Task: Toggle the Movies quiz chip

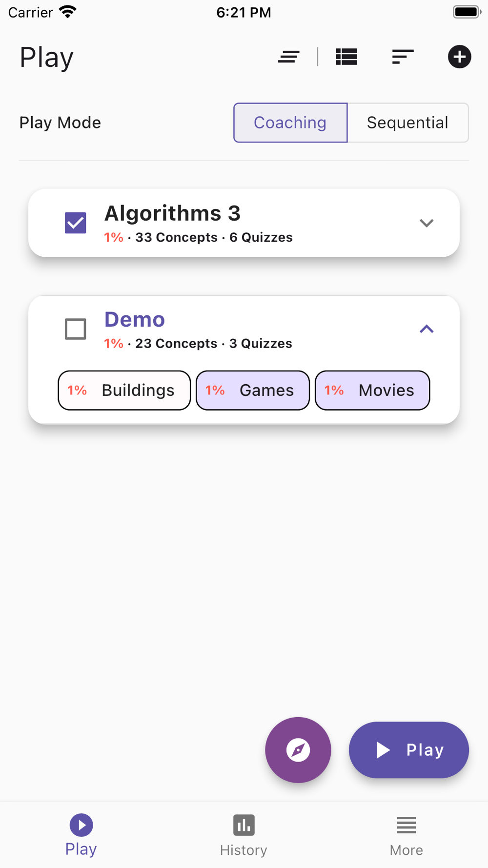Action: click(372, 391)
